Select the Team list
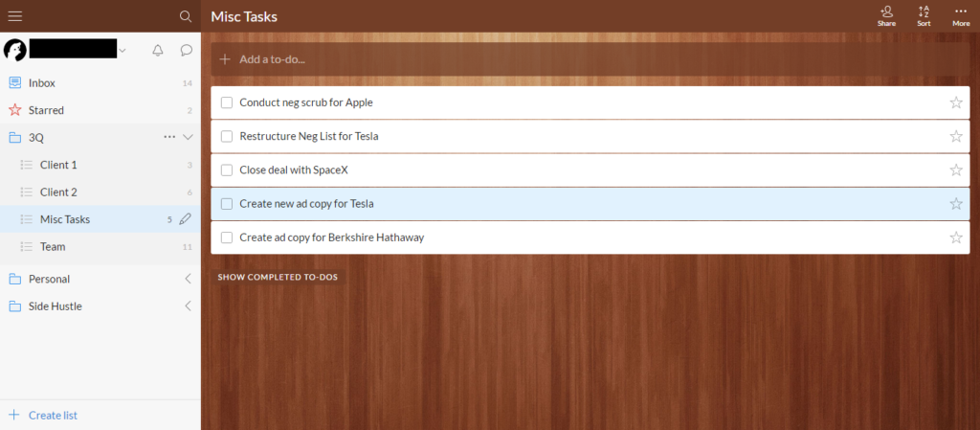The height and width of the screenshot is (430, 980). [100, 247]
